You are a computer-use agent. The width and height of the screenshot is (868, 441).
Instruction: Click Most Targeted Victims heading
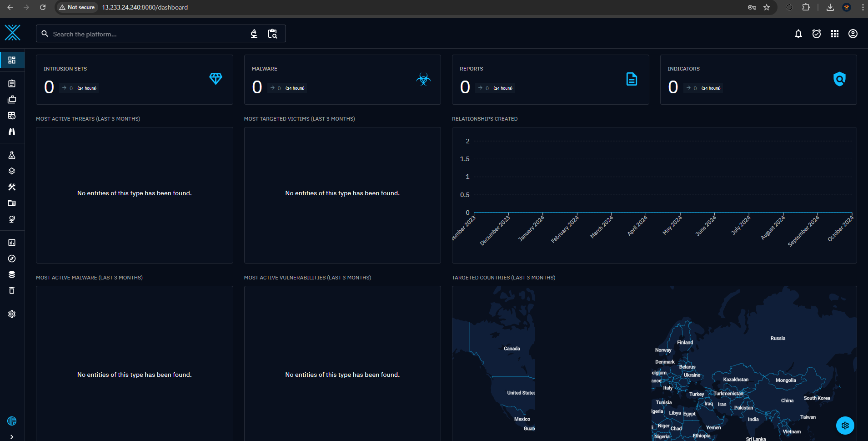(x=300, y=119)
